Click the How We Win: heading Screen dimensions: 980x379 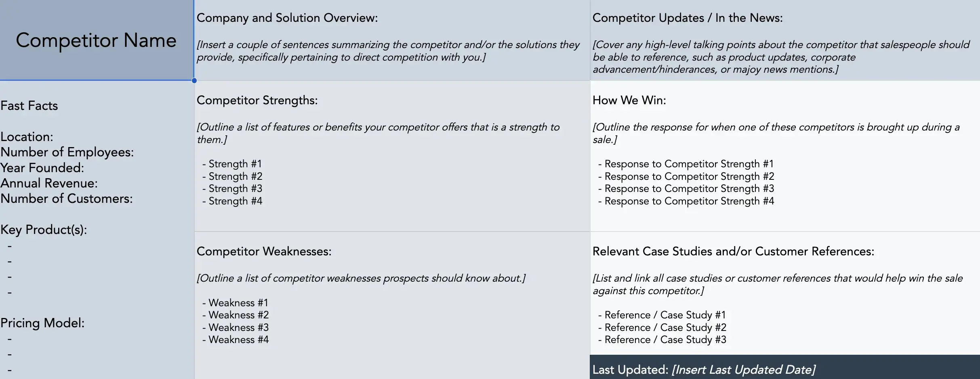pyautogui.click(x=629, y=100)
